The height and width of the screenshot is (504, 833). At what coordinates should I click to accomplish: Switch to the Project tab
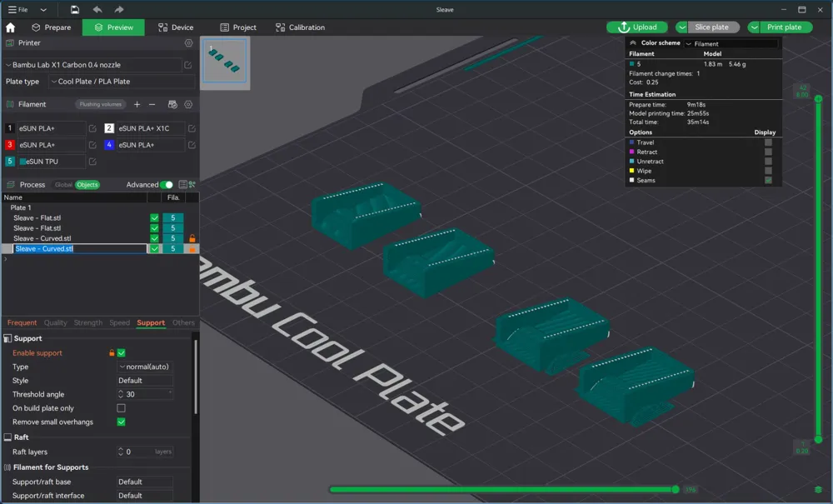tap(238, 27)
